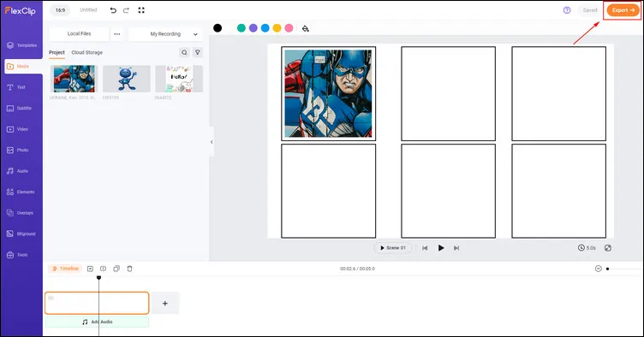Delete the scene with the trash icon
644x337 pixels.
pyautogui.click(x=129, y=269)
